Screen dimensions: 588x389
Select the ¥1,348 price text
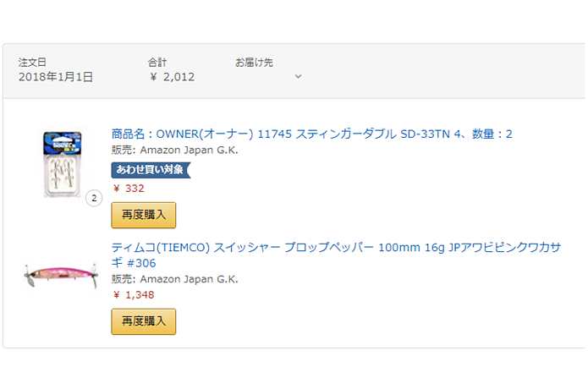[134, 295]
